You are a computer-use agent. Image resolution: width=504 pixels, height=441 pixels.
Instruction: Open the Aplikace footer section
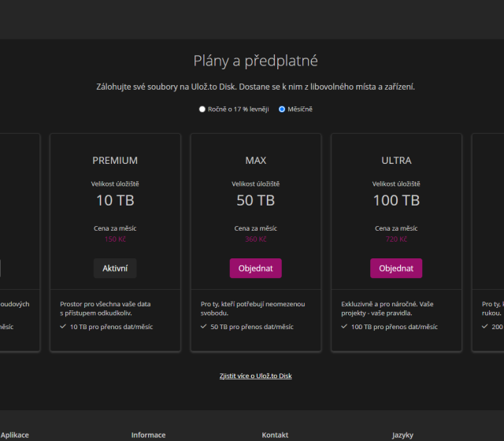tap(14, 435)
